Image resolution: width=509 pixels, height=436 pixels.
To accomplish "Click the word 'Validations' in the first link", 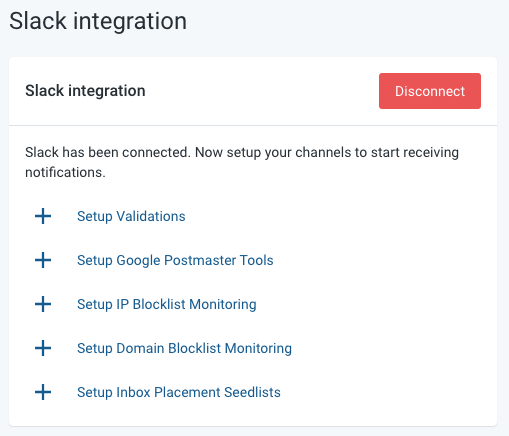I will 151,216.
